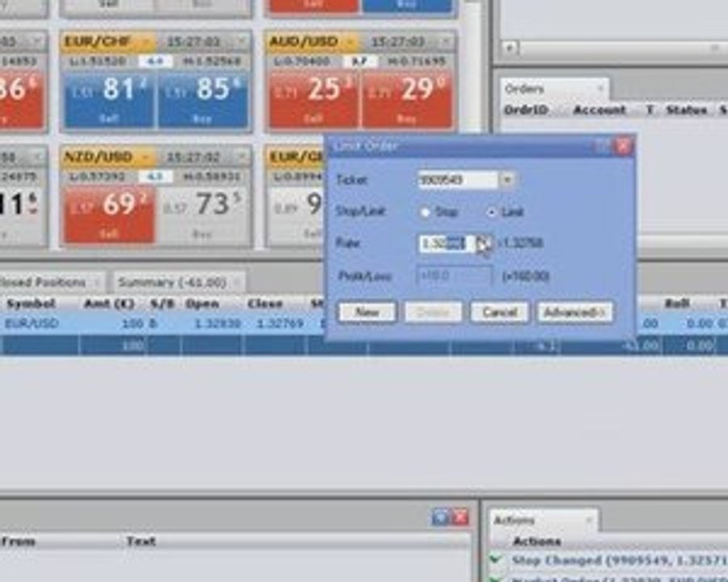Open AUD/USD symbol dropdown arrow
Viewport: 728px width, 582px height.
pyautogui.click(x=351, y=42)
